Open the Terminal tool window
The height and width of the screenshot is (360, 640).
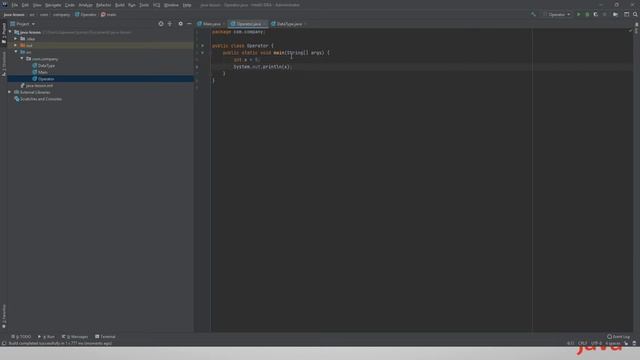(x=105, y=337)
